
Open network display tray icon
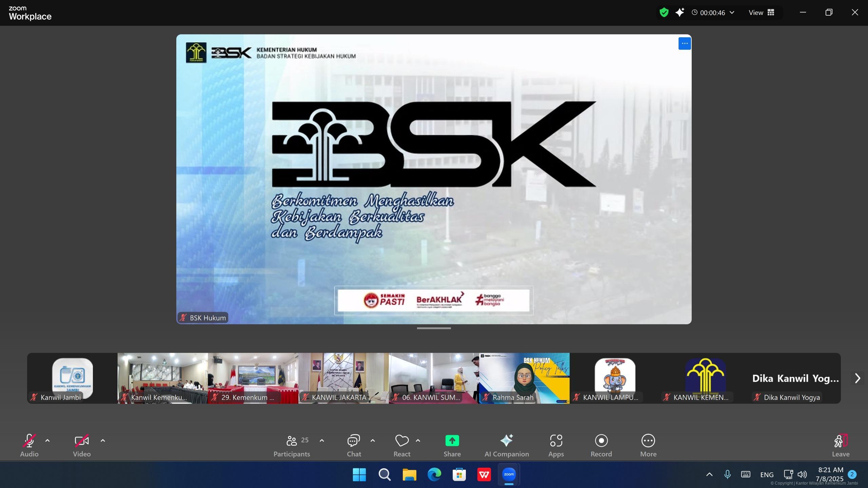point(788,474)
